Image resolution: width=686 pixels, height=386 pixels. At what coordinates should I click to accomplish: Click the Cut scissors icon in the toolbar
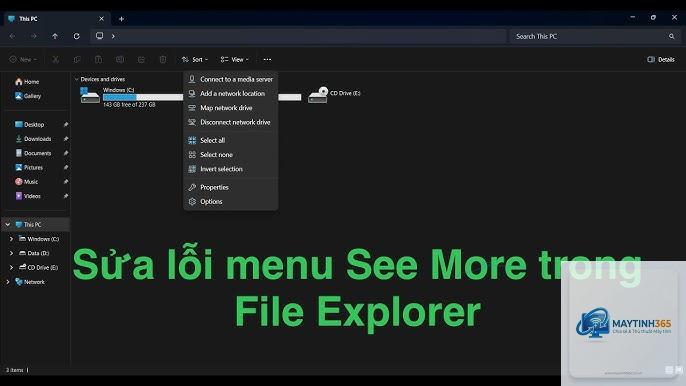(x=56, y=60)
